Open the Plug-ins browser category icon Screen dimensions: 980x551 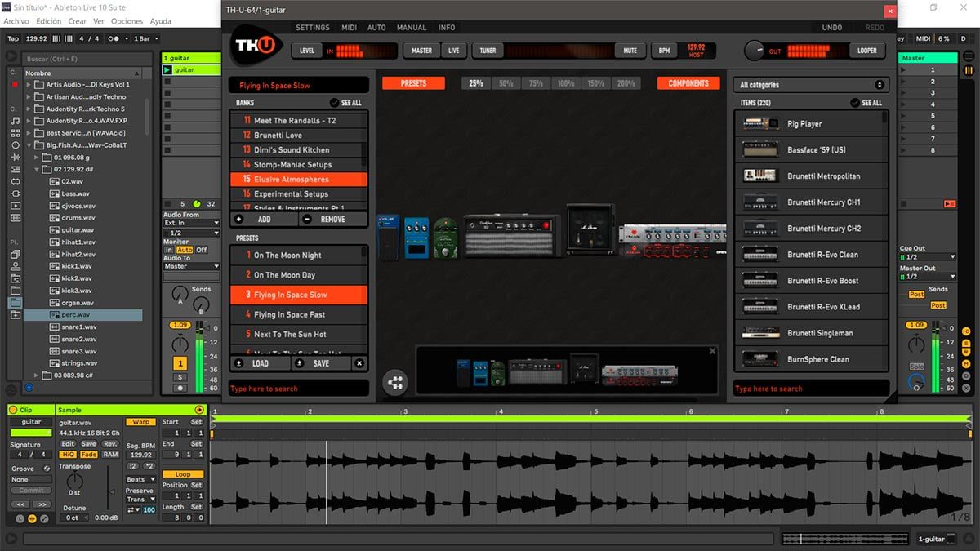pyautogui.click(x=15, y=193)
